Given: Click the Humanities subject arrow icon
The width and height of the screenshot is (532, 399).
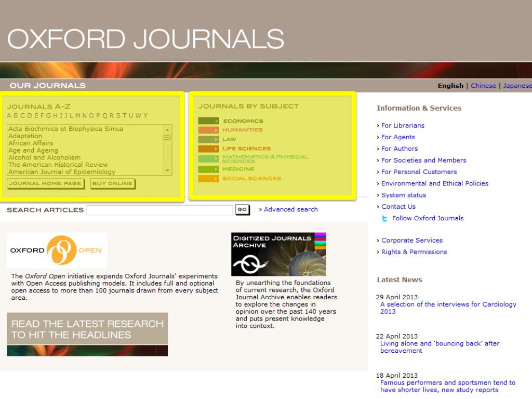Looking at the screenshot, I should 209,130.
